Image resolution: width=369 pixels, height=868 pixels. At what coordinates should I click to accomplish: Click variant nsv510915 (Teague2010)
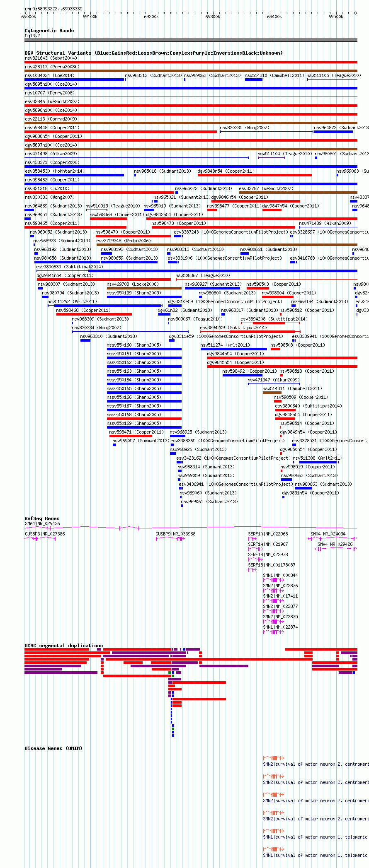tap(113, 206)
